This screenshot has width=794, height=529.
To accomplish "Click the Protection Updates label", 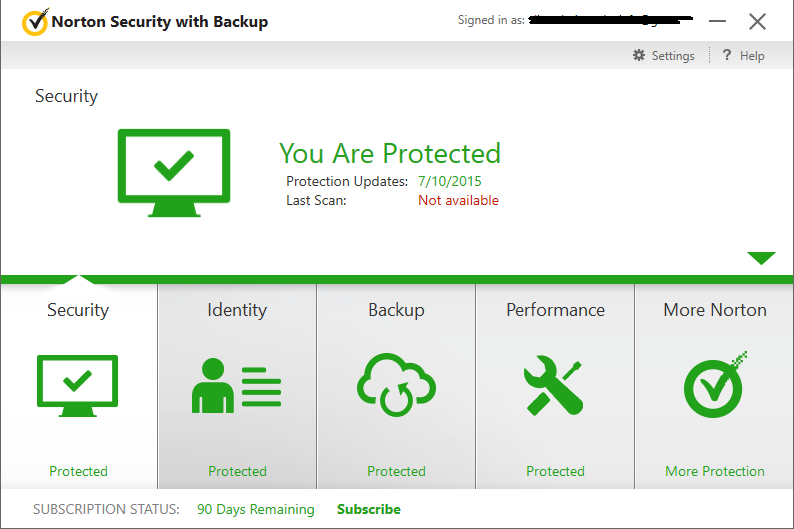I will click(x=347, y=181).
